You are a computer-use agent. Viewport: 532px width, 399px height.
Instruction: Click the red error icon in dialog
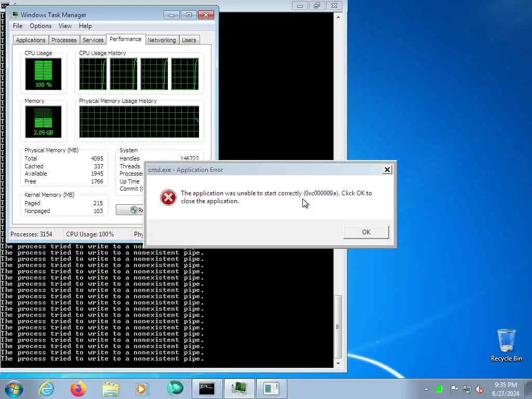(x=168, y=197)
